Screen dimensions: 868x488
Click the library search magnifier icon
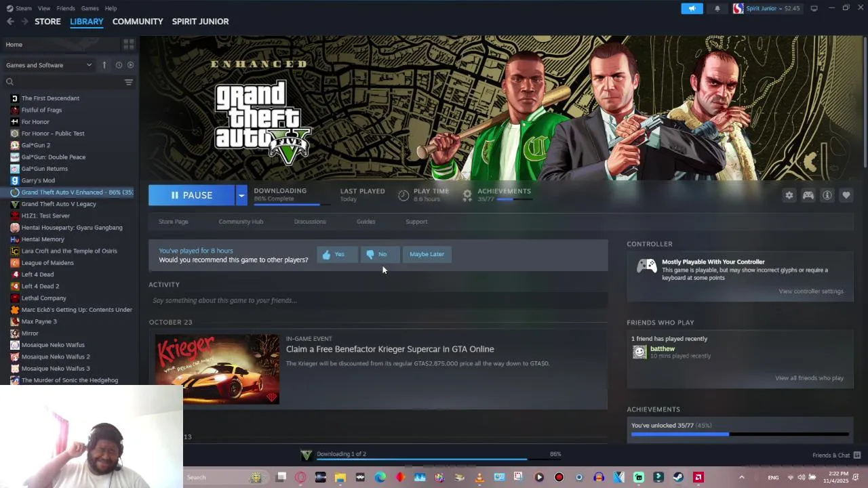9,82
